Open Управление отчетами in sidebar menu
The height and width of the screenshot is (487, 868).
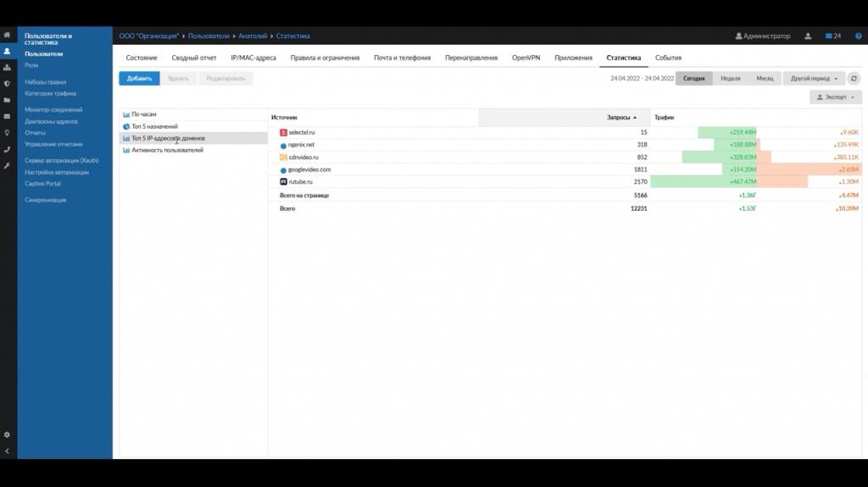(53, 144)
